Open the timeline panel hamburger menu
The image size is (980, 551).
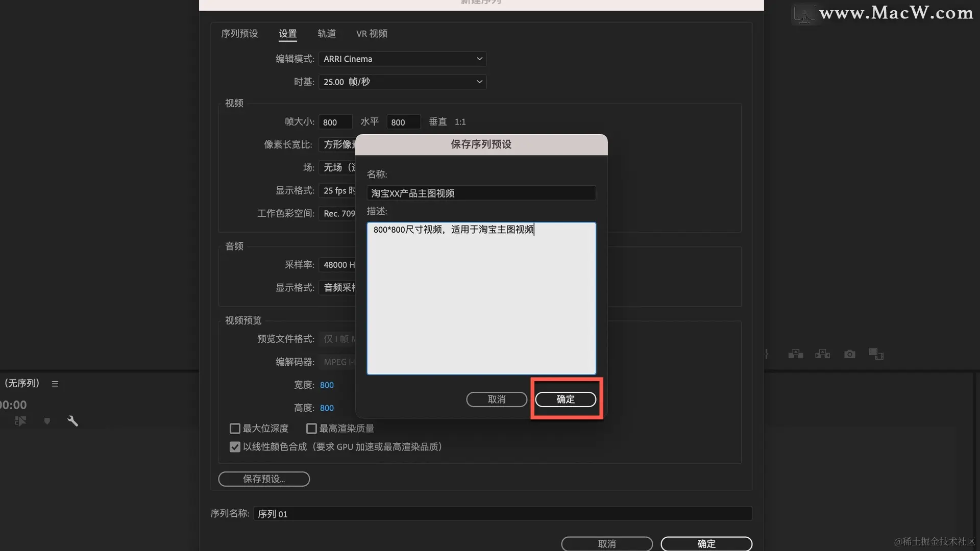tap(55, 384)
